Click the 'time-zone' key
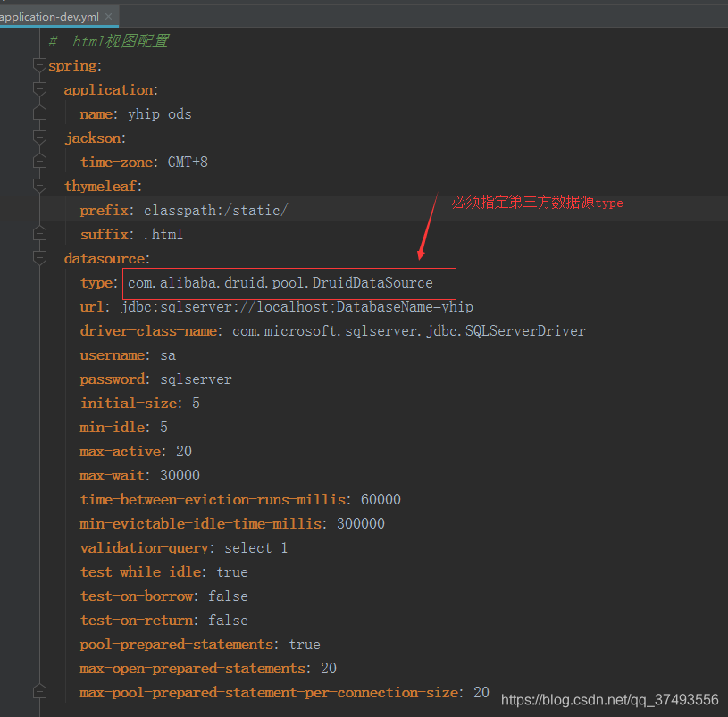 click(116, 162)
